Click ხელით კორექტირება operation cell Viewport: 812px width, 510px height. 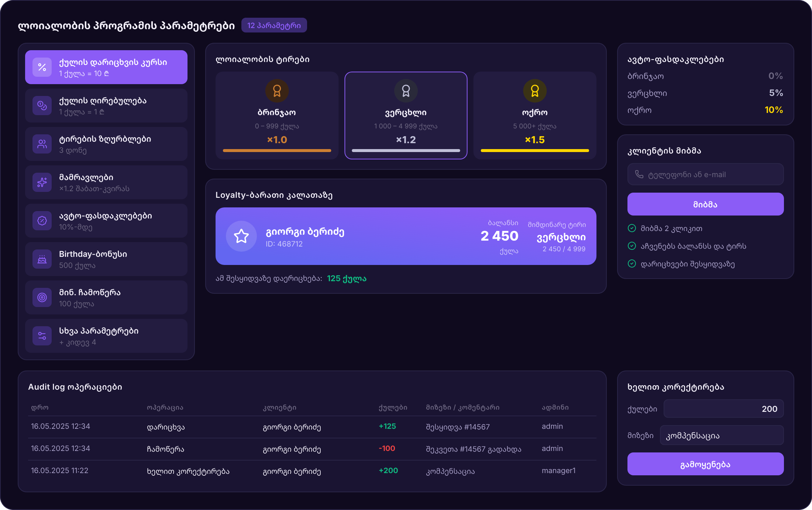[x=188, y=471]
